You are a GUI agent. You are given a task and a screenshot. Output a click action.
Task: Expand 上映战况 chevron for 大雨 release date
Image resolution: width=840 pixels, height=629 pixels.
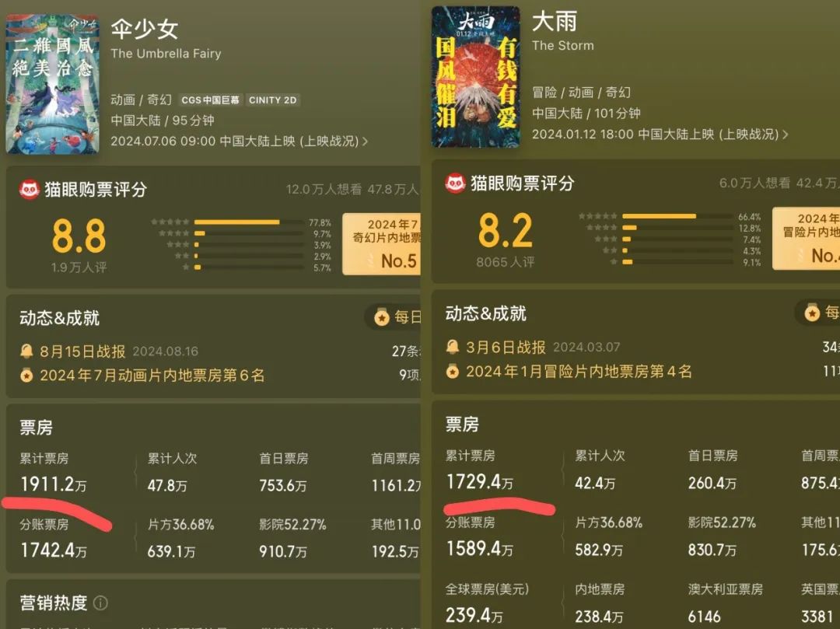click(785, 135)
